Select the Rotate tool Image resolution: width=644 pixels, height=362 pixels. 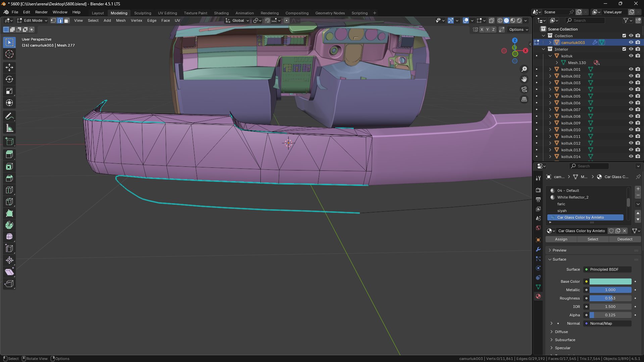tap(9, 80)
